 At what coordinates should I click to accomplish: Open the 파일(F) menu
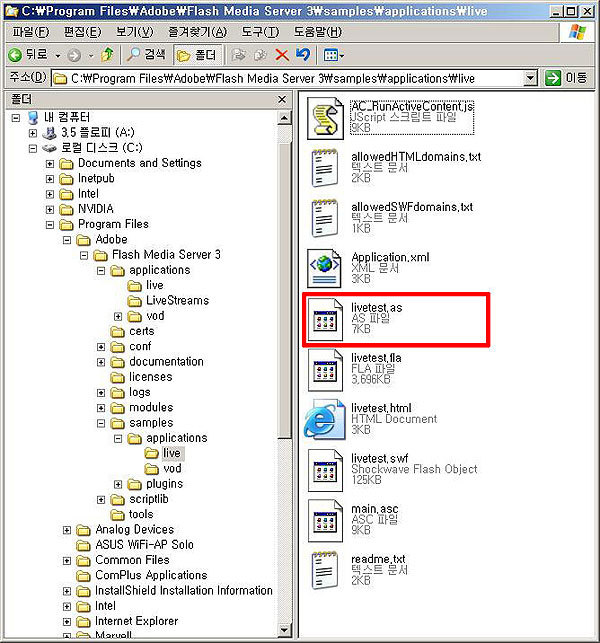[x=31, y=32]
